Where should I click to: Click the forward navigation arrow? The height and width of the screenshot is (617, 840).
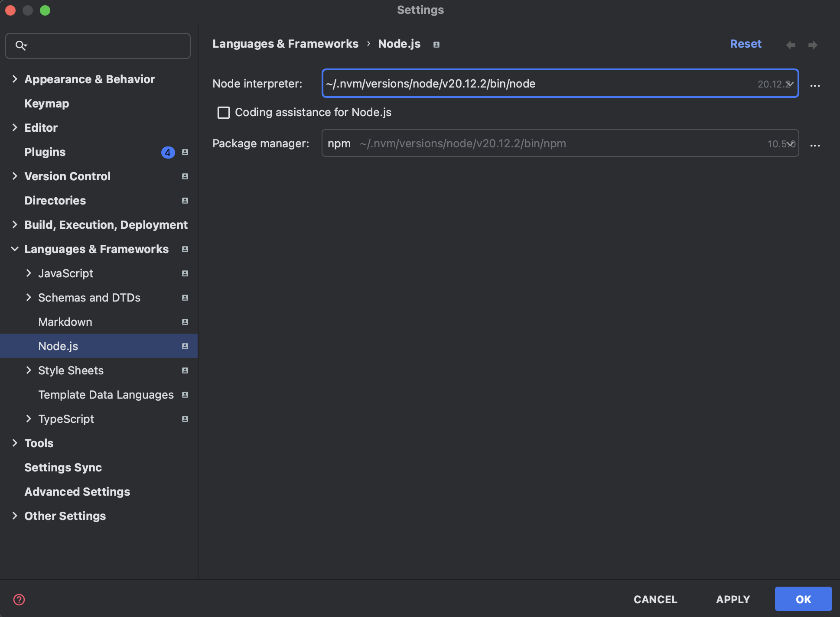pos(813,45)
